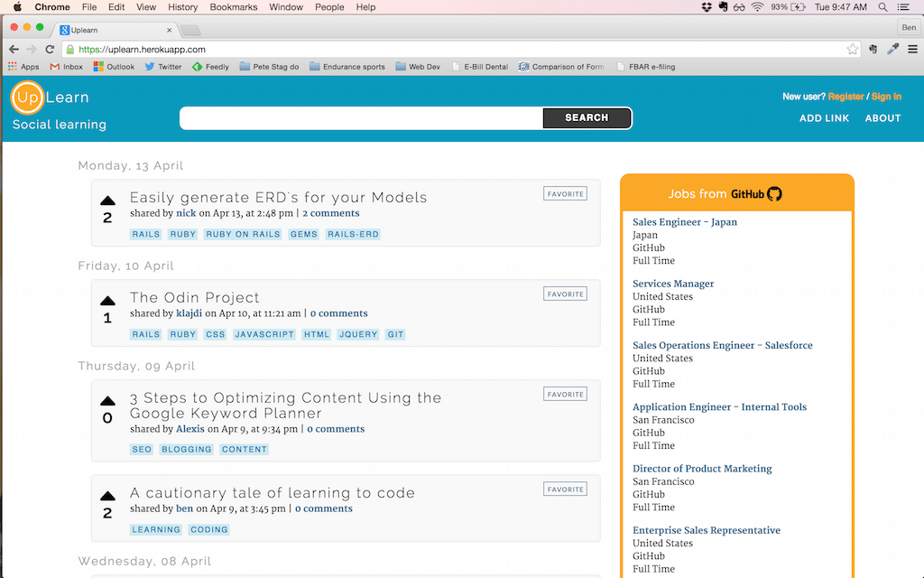
Task: Click the browser address bar URL
Action: point(142,50)
